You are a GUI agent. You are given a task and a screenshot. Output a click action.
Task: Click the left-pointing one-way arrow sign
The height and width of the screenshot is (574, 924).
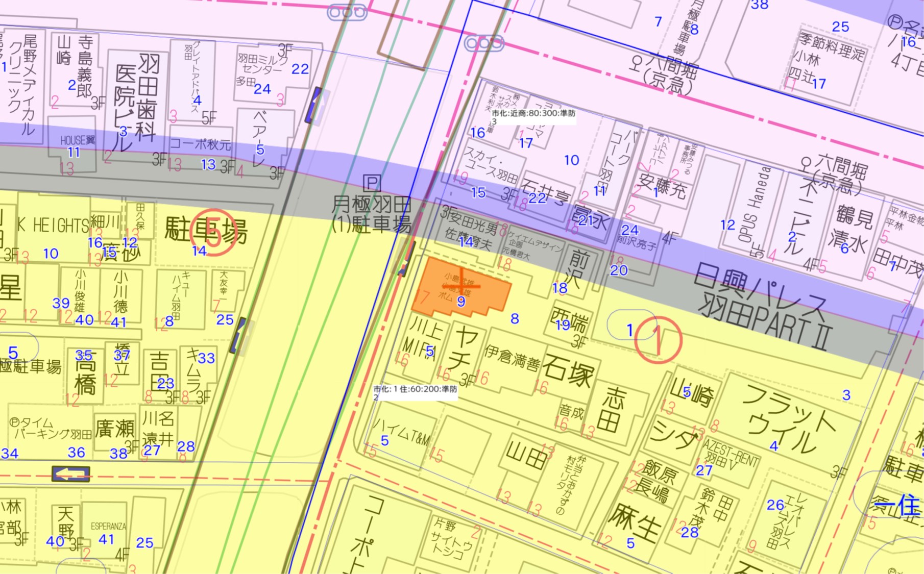click(x=70, y=474)
